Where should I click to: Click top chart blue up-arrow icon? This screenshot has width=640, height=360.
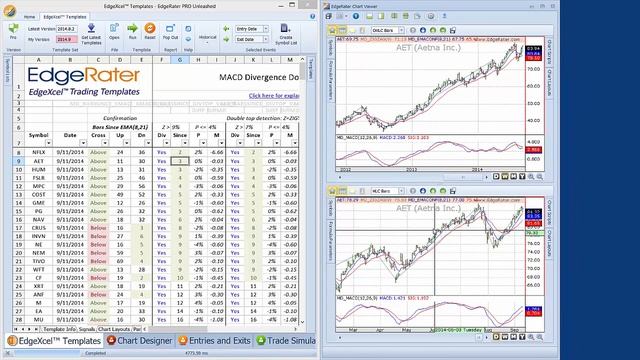[423, 30]
